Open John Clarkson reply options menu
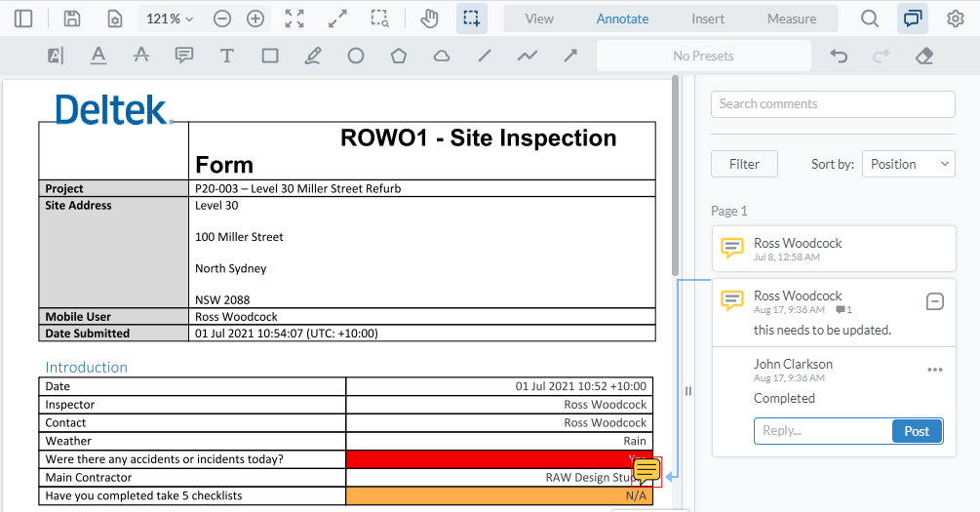This screenshot has height=512, width=980. coord(934,370)
